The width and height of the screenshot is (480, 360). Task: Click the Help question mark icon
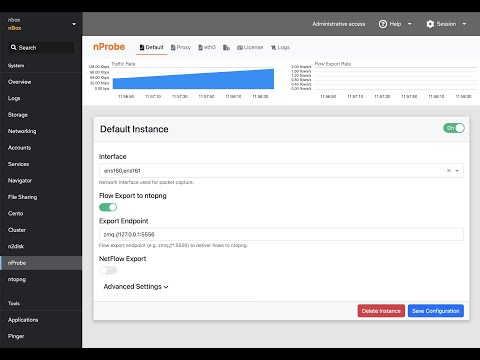click(x=383, y=24)
